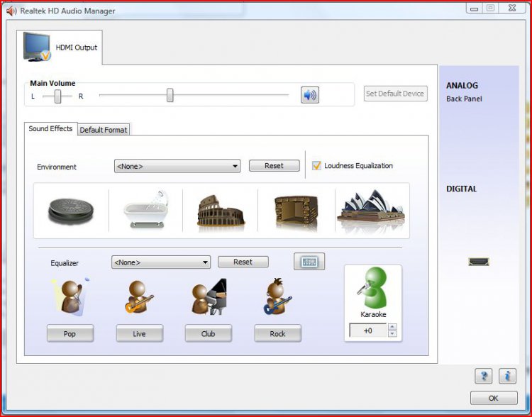The image size is (532, 417).
Task: Select the bathroom bathtub environment icon
Action: point(146,209)
